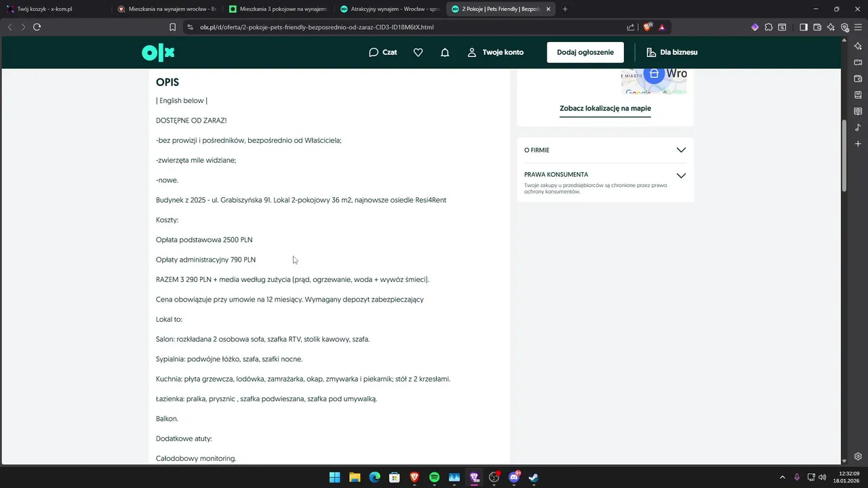Viewport: 868px width, 488px height.
Task: Open Brave Shields lion icon
Action: pos(647,27)
